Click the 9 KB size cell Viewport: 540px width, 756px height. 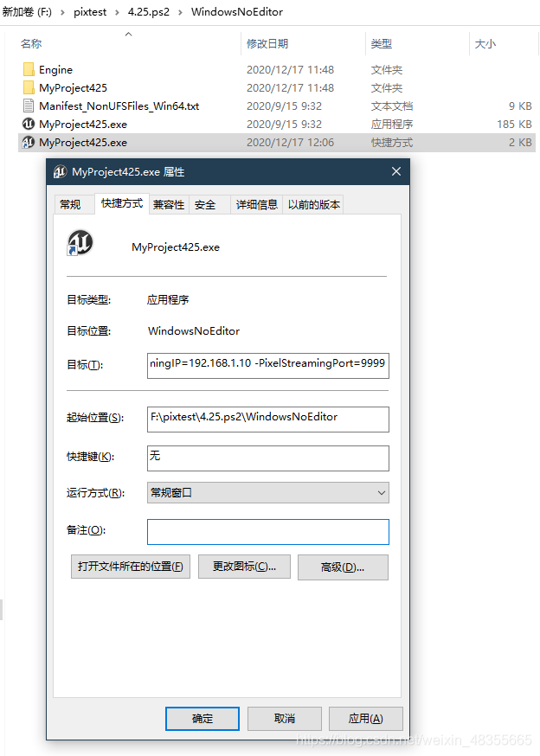[520, 106]
